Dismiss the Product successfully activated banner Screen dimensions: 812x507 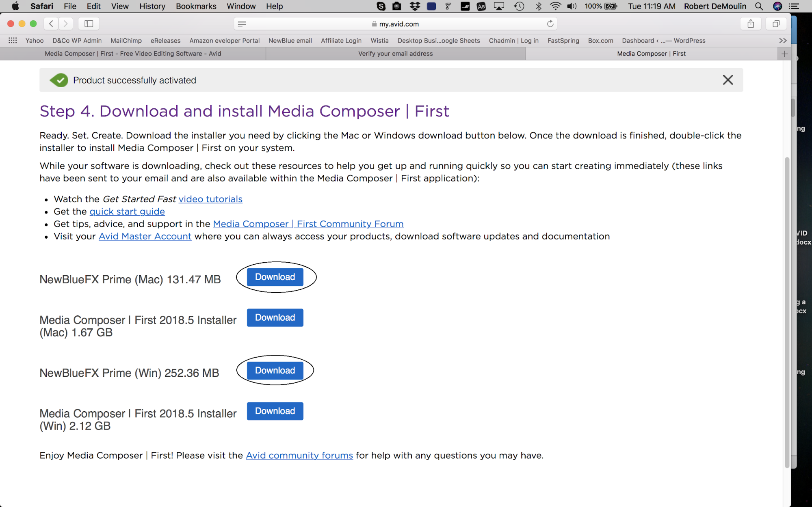(x=728, y=80)
